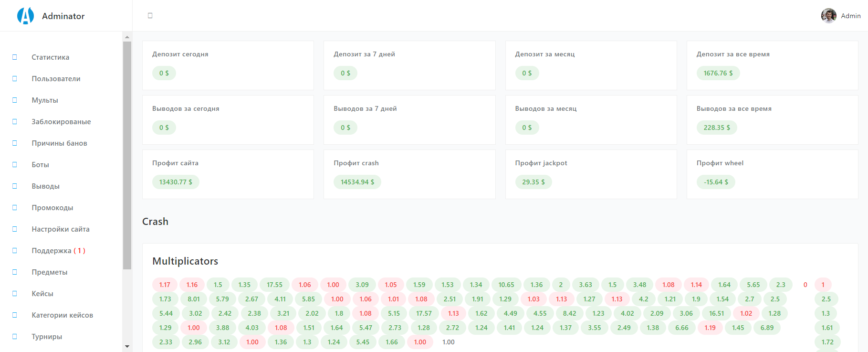868x352 pixels.
Task: Click the icon beside Поддержка
Action: pyautogui.click(x=14, y=251)
